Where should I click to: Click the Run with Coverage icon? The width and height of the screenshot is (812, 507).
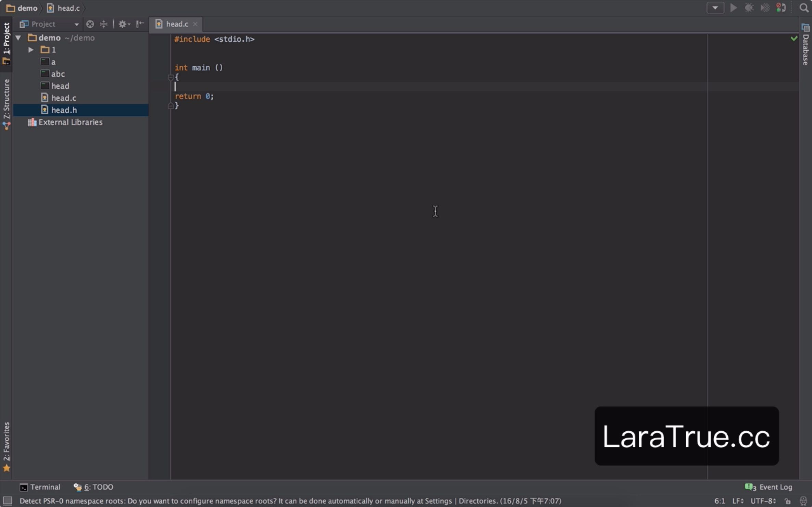pyautogui.click(x=765, y=8)
